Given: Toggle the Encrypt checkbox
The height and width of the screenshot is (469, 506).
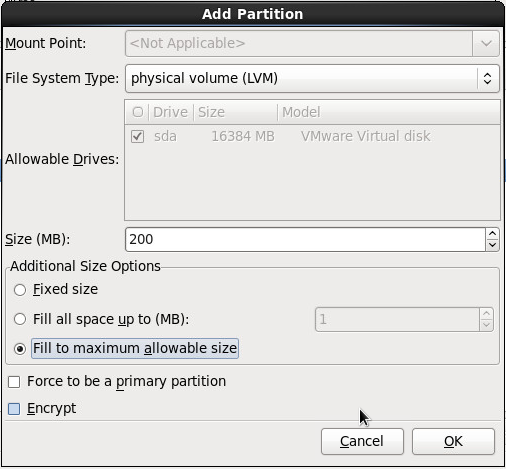Looking at the screenshot, I should [14, 409].
